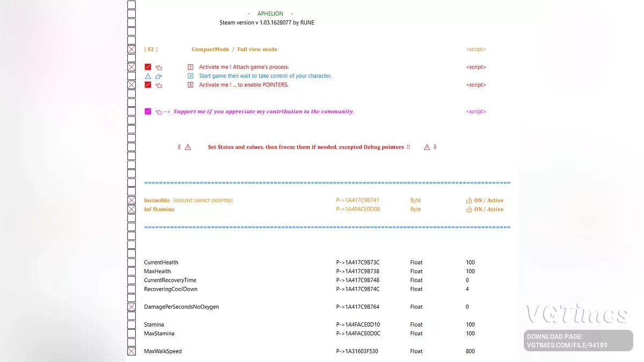The height and width of the screenshot is (362, 644).
Task: Open Invincible ON / Active value dropdown
Action: [488, 201]
